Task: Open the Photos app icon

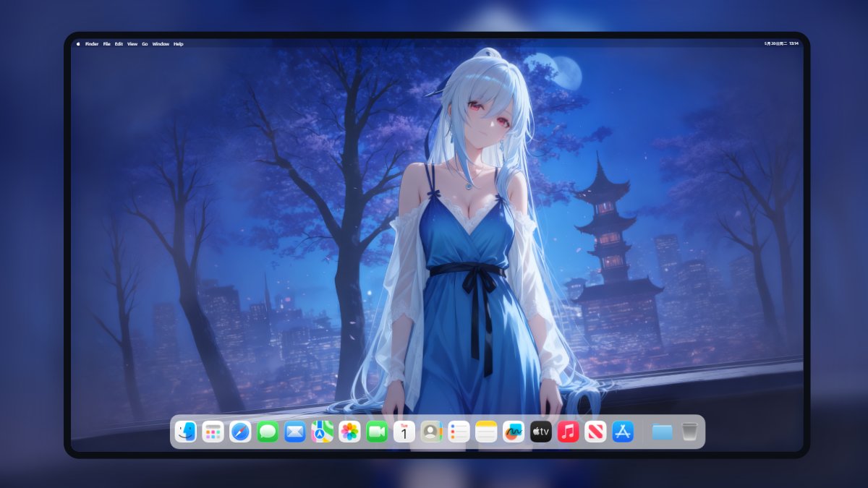Action: pyautogui.click(x=349, y=432)
